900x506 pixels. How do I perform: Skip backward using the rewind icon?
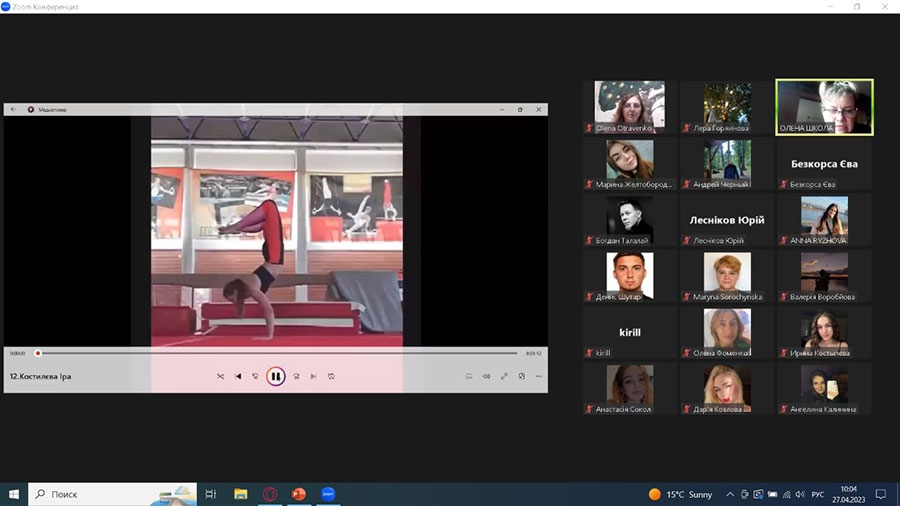[256, 376]
